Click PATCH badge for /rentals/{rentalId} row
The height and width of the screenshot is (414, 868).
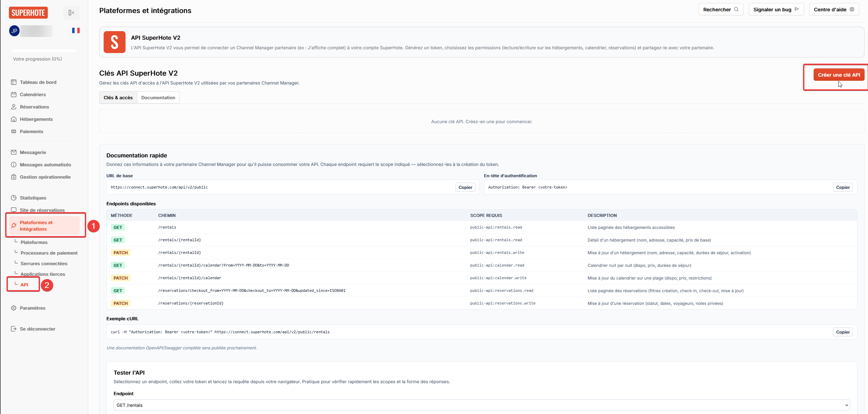(120, 253)
